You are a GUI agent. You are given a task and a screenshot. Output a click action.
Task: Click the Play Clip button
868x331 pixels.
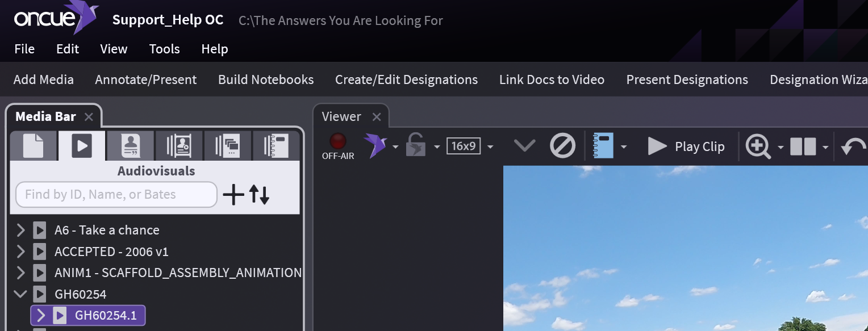coord(687,146)
